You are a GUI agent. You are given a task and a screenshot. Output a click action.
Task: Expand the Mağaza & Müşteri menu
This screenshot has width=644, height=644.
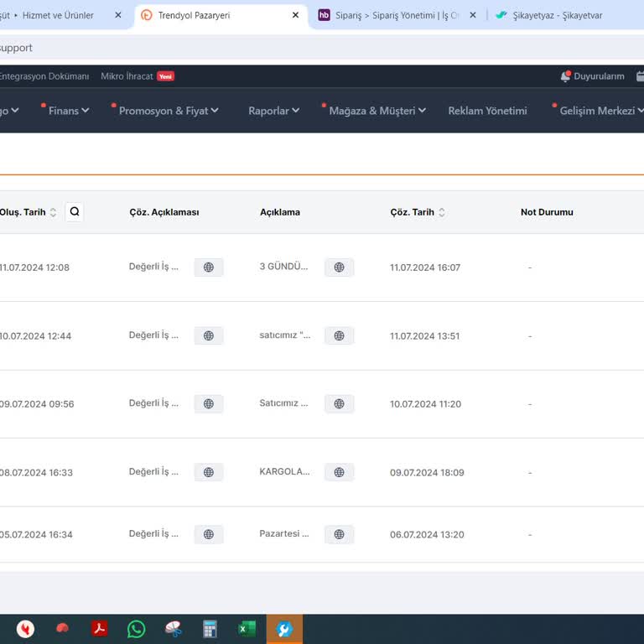(x=377, y=111)
